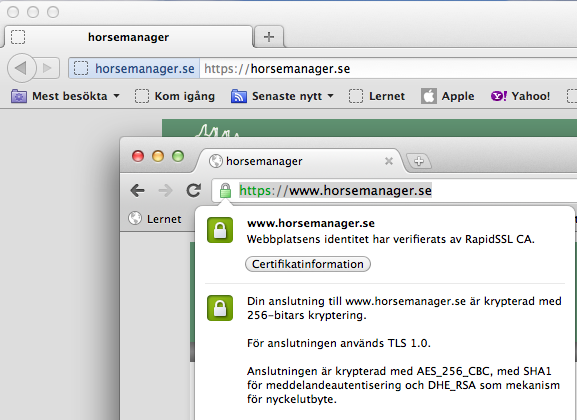Screen dimensions: 577x420
Task: Select Firefox's horsemanager tab
Action: coord(128,37)
